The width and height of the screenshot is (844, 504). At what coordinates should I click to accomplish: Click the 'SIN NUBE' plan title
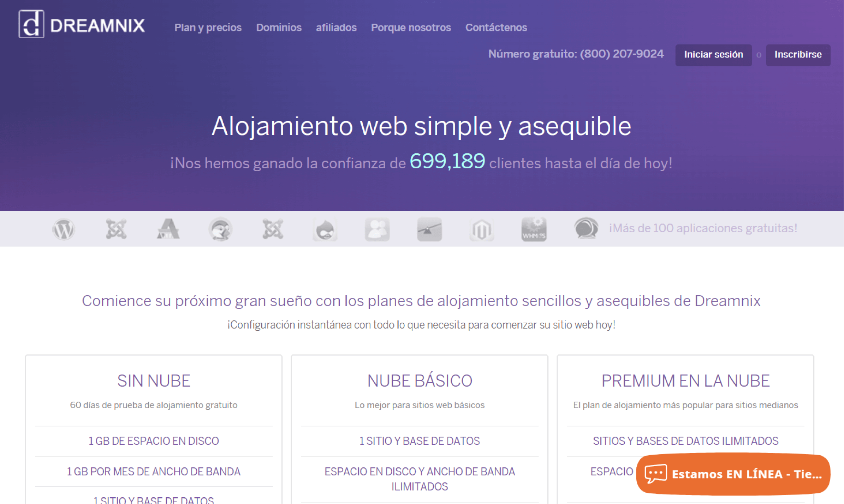click(x=154, y=381)
